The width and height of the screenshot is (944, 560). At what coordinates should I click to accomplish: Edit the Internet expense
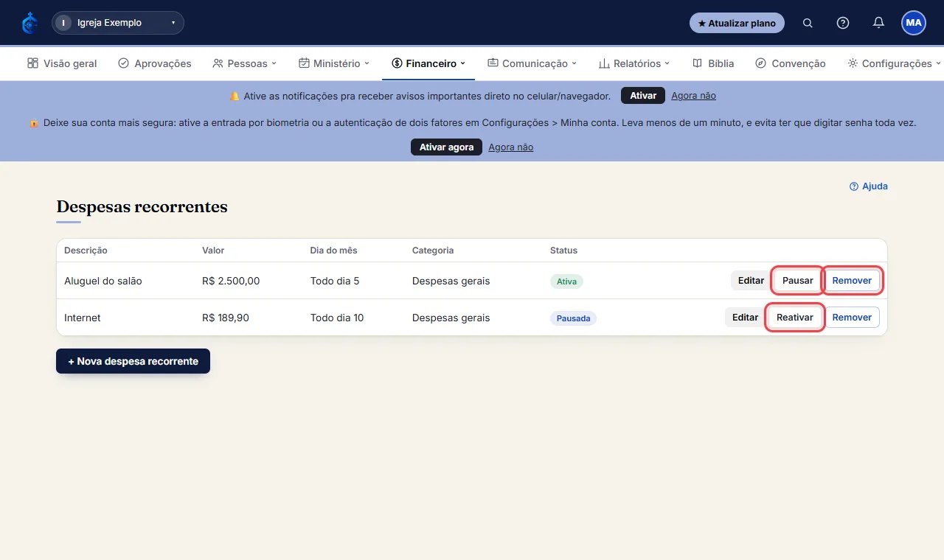pos(745,318)
